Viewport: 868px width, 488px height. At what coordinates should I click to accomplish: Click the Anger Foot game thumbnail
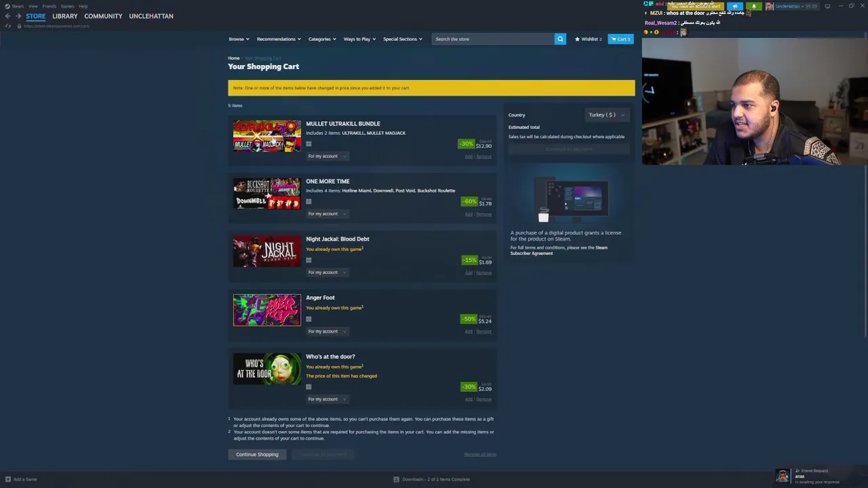pos(267,310)
